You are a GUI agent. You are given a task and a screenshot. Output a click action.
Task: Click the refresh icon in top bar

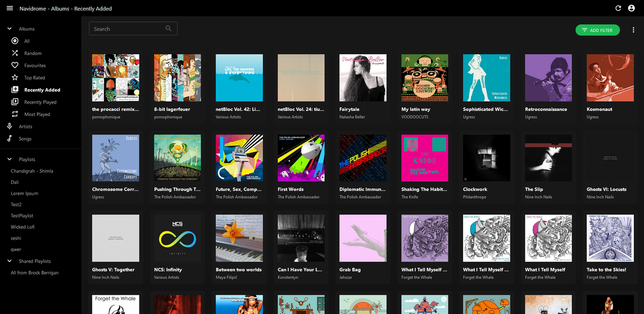(618, 9)
